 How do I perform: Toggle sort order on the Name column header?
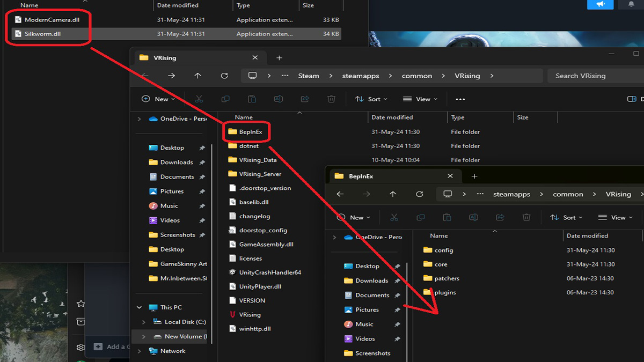click(244, 117)
